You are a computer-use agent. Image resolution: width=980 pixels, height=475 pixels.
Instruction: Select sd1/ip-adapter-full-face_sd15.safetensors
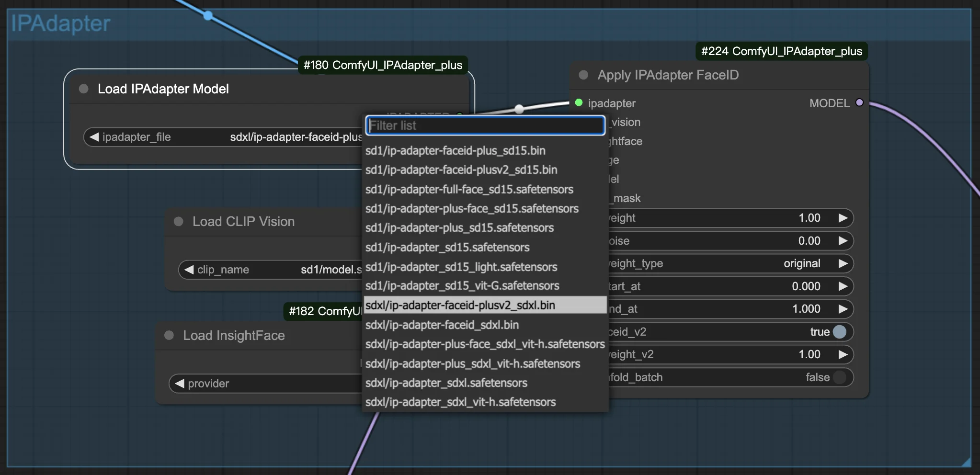[x=485, y=189]
